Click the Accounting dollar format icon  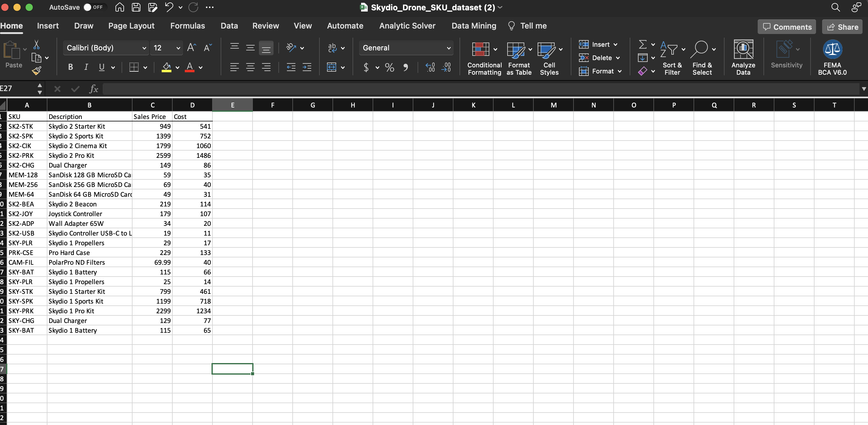[366, 67]
